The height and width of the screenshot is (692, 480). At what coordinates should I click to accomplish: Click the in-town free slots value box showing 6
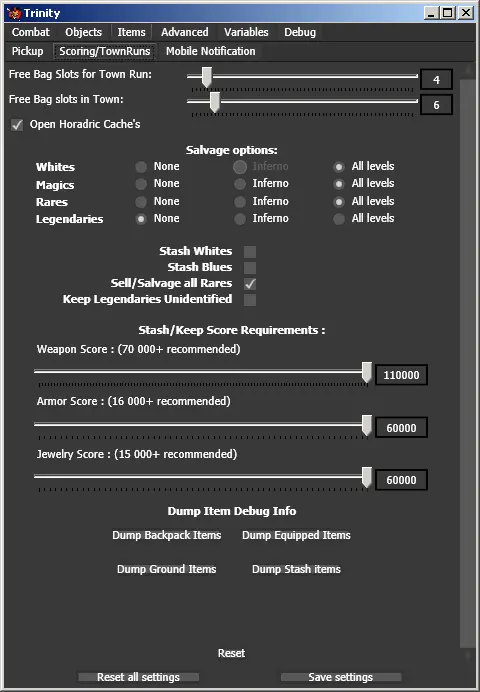tap(436, 105)
